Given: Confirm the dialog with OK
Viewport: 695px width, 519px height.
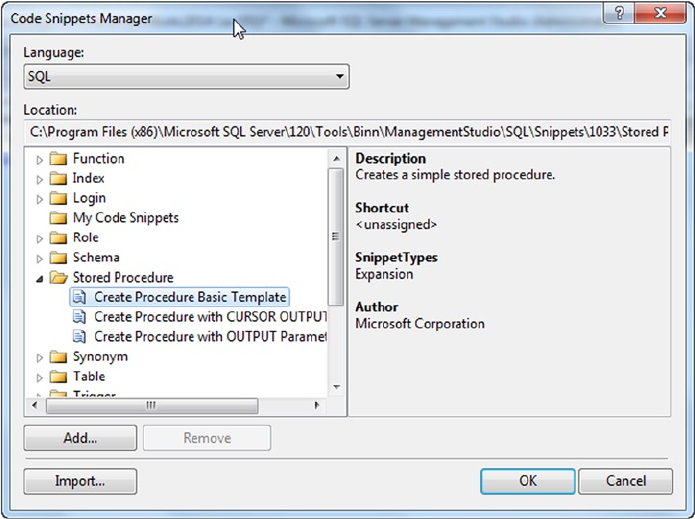Looking at the screenshot, I should (x=528, y=481).
